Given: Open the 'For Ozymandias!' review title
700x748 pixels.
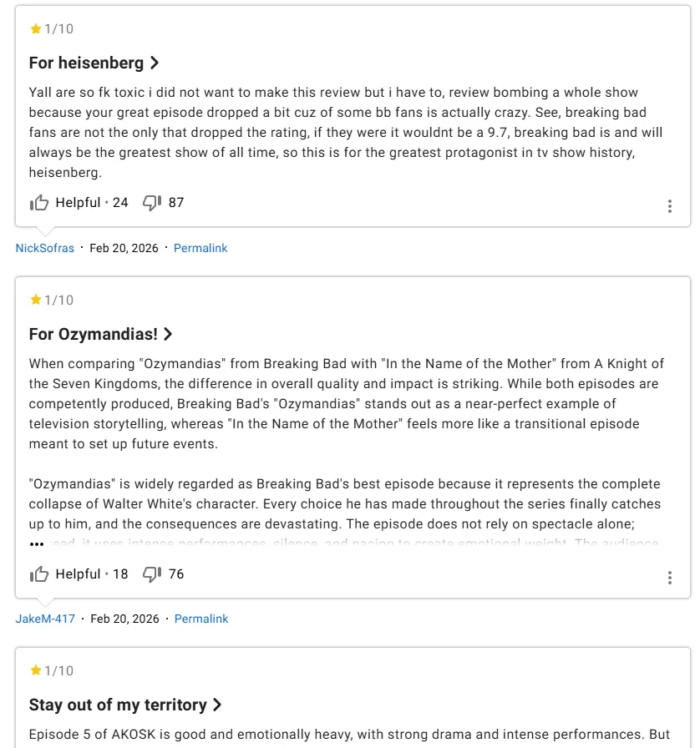Looking at the screenshot, I should click(x=100, y=334).
